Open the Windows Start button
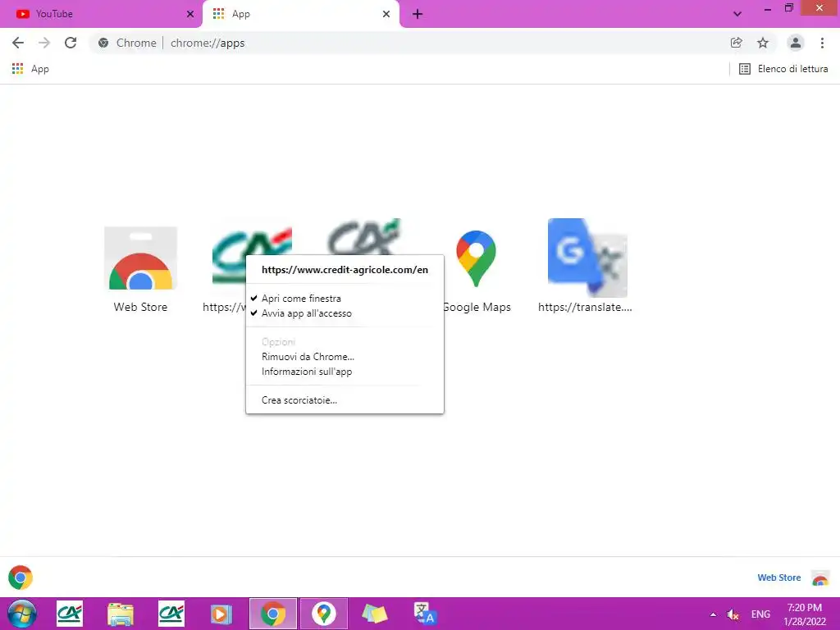Image resolution: width=840 pixels, height=630 pixels. [22, 614]
